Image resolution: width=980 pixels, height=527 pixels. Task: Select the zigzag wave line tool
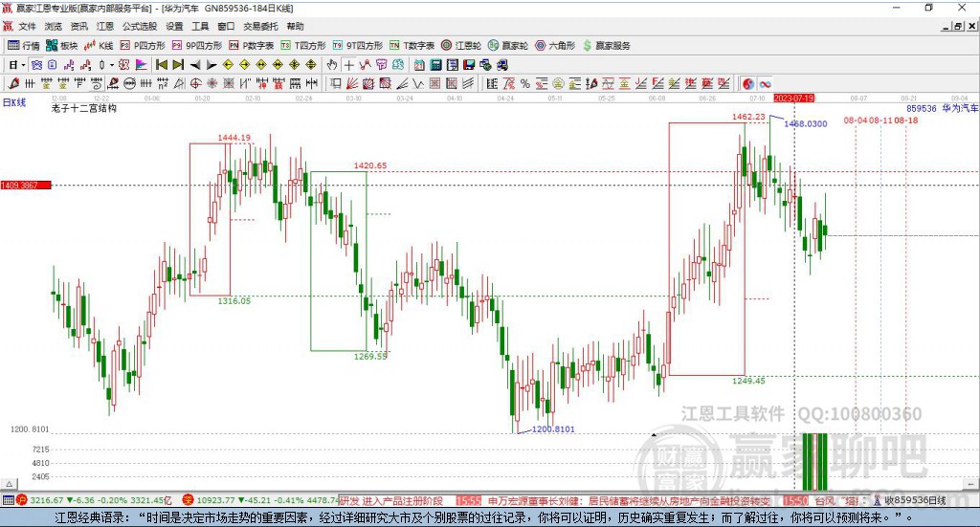(x=417, y=83)
